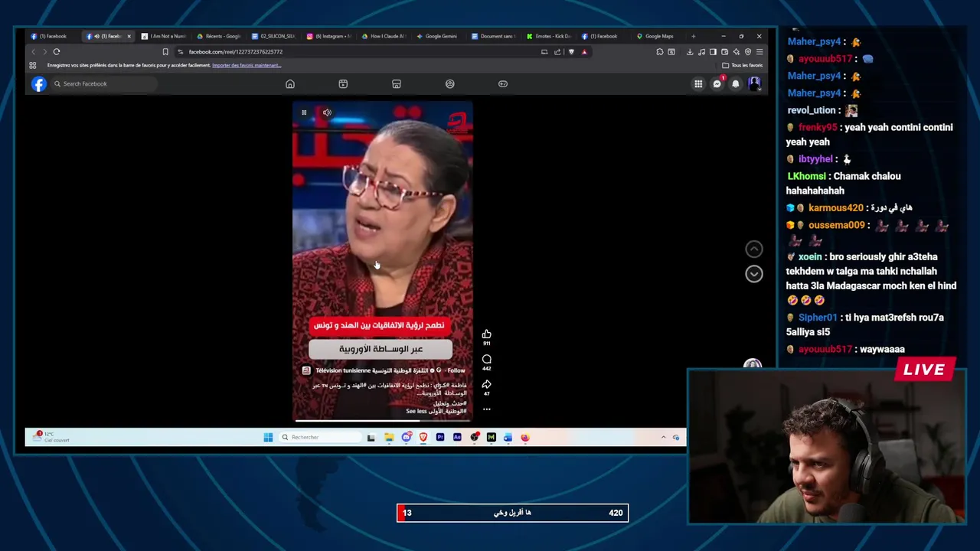This screenshot has width=980, height=551.
Task: Show hidden system tray icons
Action: click(664, 438)
